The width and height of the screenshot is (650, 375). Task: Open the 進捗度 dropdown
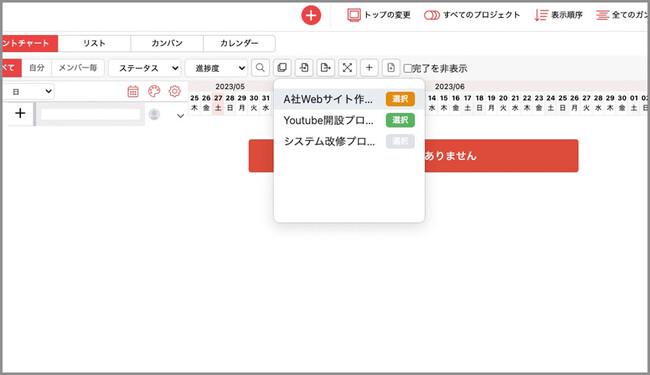coord(216,68)
